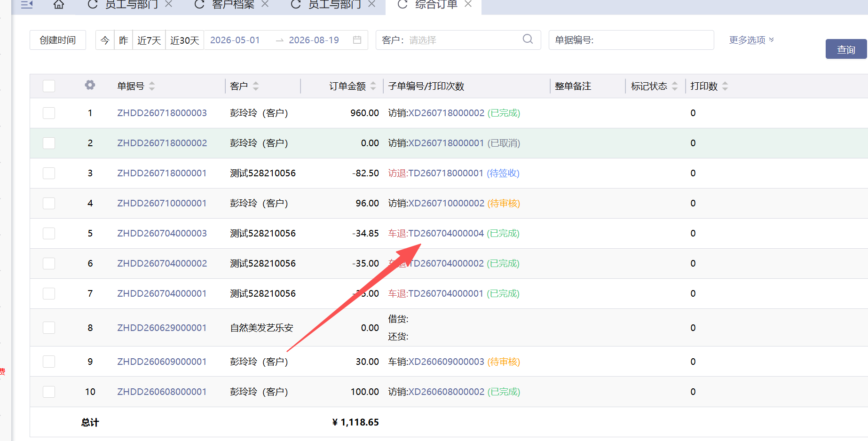
Task: Switch to 综合订单 tab
Action: [x=436, y=4]
